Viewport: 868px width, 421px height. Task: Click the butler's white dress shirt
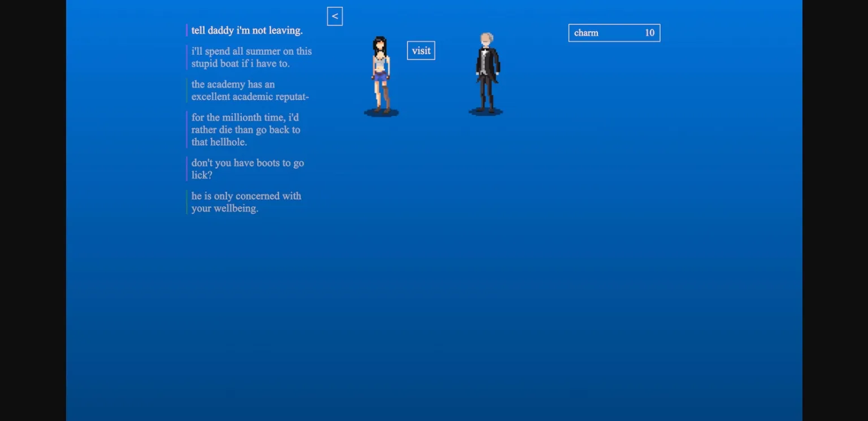[486, 58]
